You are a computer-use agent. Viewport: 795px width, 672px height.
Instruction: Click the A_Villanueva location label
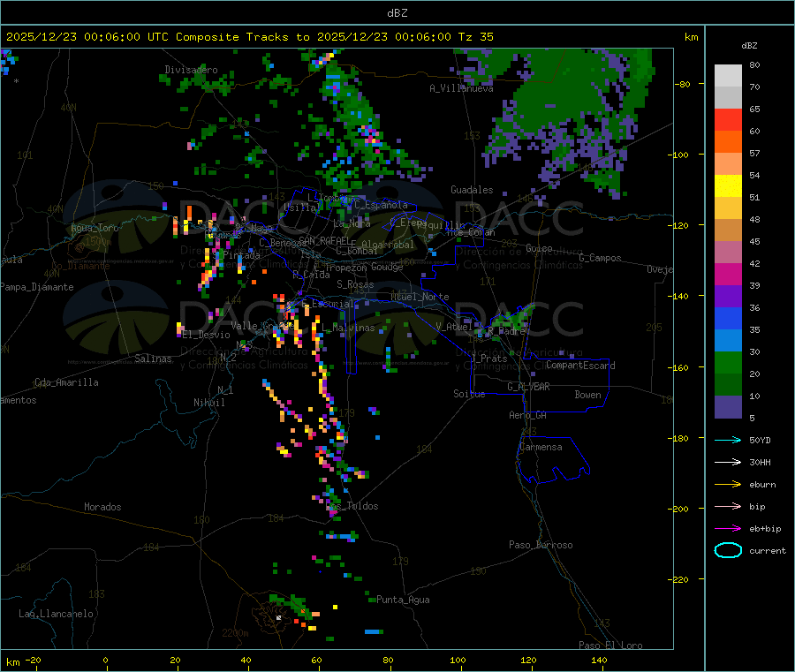point(461,88)
